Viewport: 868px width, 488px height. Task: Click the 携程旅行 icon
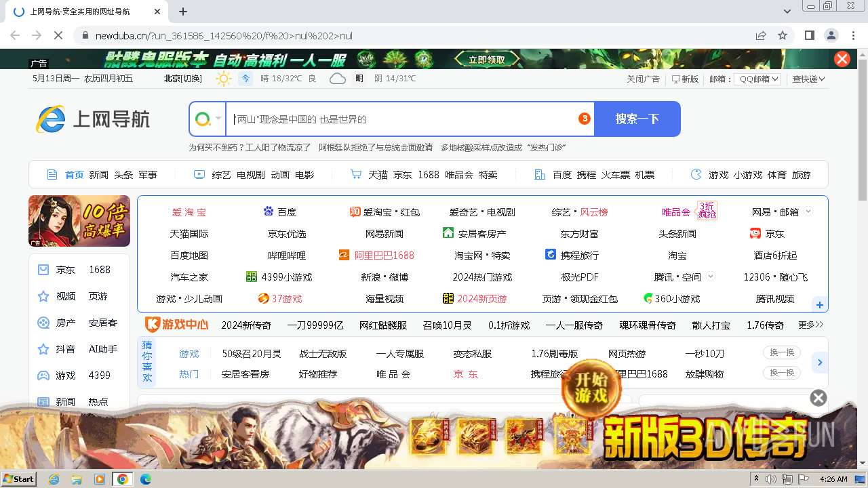[x=551, y=255]
